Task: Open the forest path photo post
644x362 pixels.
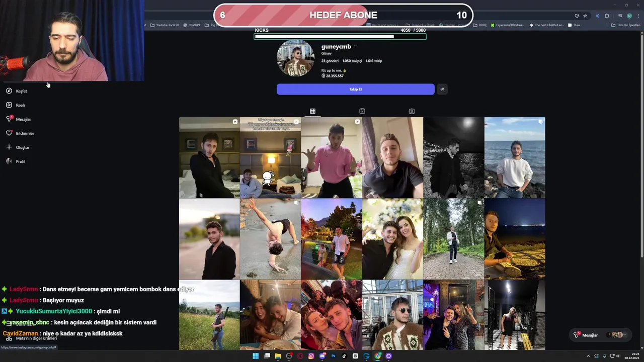Action: click(453, 239)
